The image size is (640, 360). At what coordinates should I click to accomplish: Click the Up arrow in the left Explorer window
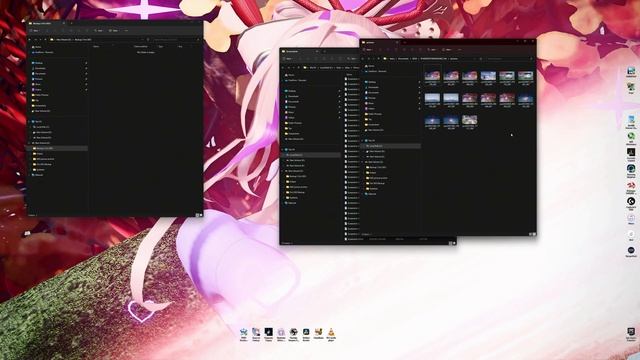45,40
